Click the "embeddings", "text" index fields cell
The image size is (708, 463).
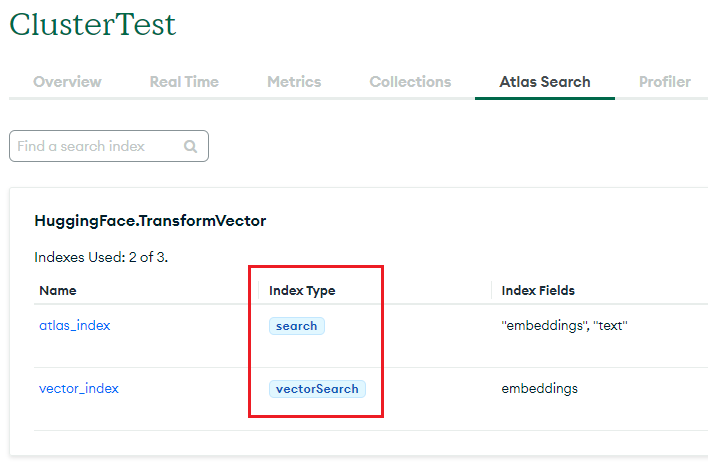click(563, 325)
